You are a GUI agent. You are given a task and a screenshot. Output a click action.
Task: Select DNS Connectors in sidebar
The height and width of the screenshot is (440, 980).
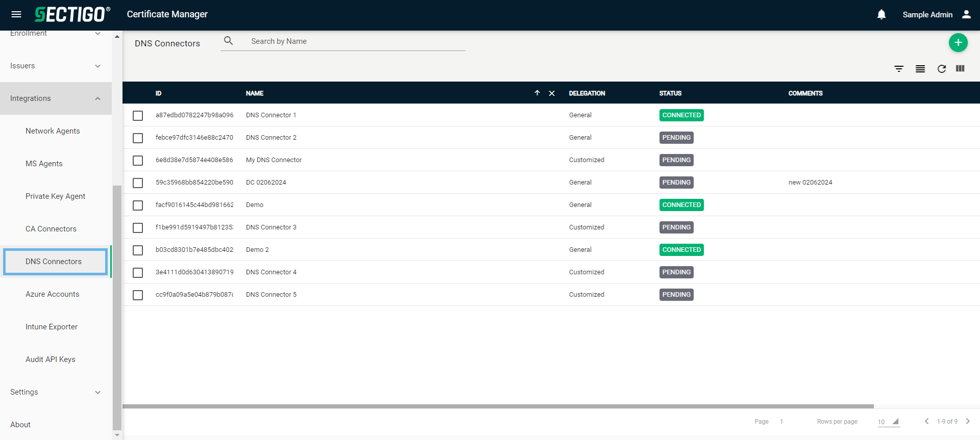56,262
